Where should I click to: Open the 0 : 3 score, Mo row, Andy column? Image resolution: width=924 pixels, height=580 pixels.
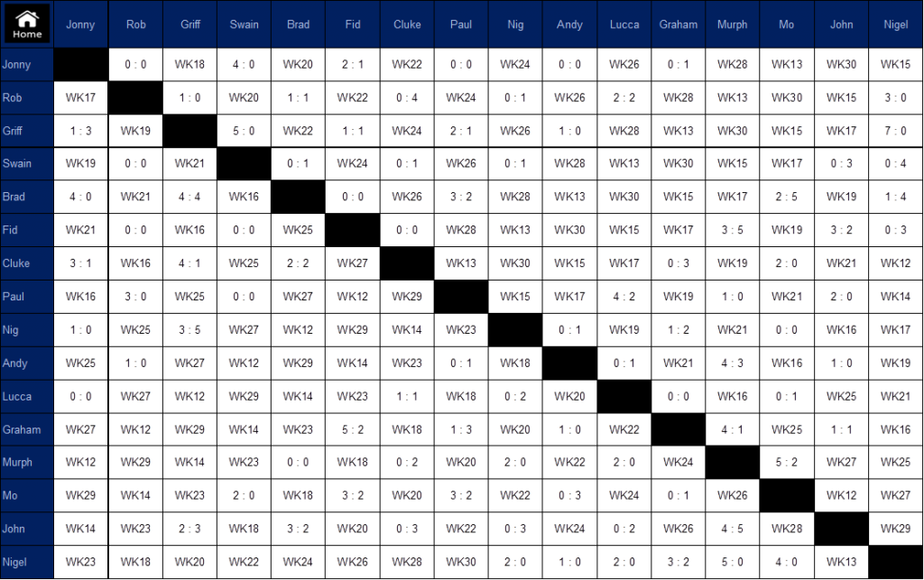[570, 495]
